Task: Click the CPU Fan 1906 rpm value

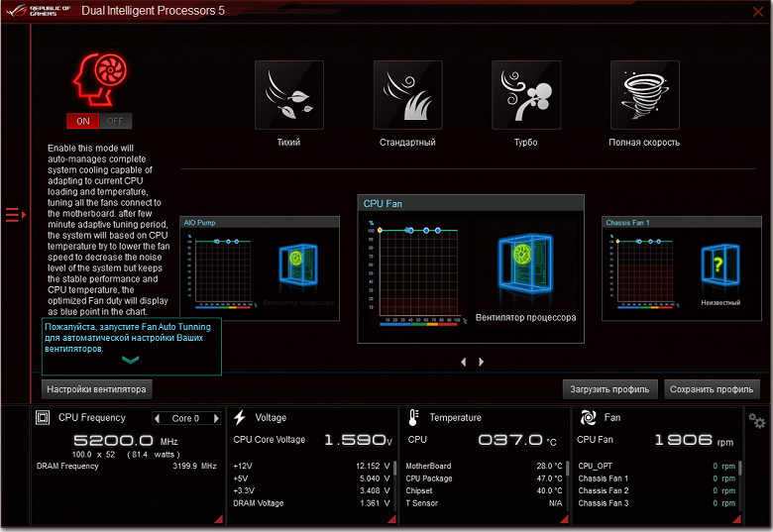Action: point(694,440)
